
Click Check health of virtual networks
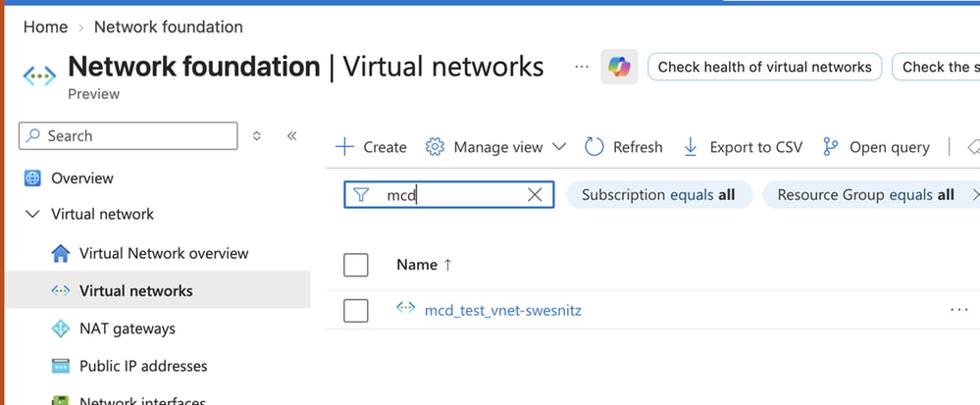coord(764,67)
